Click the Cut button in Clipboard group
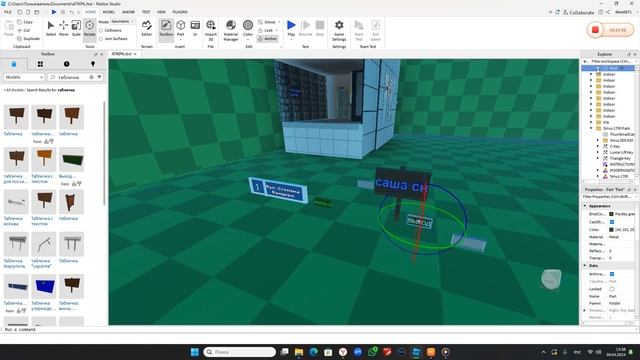Image resolution: width=640 pixels, height=360 pixels. (24, 30)
